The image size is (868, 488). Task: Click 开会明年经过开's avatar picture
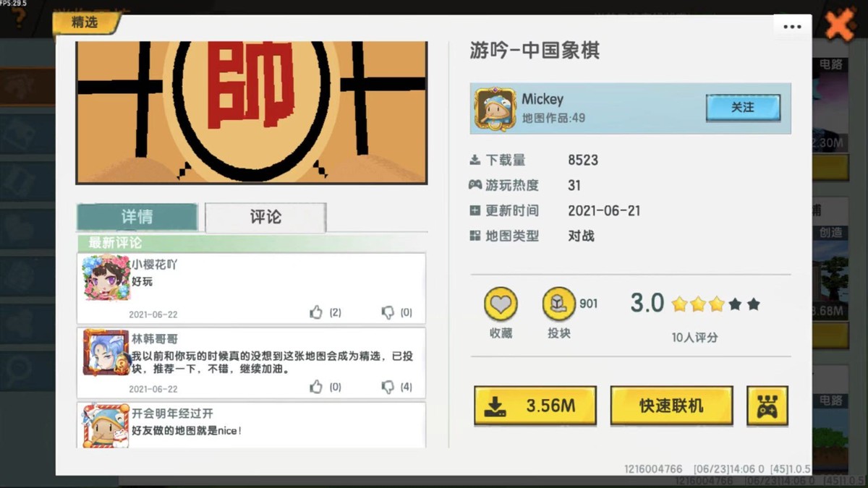(x=106, y=425)
